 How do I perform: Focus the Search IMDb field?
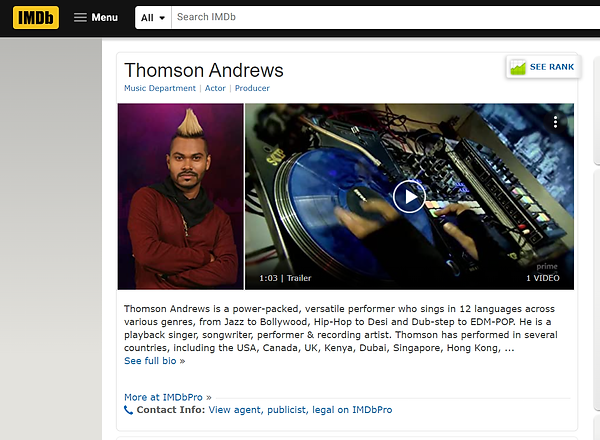[x=386, y=18]
